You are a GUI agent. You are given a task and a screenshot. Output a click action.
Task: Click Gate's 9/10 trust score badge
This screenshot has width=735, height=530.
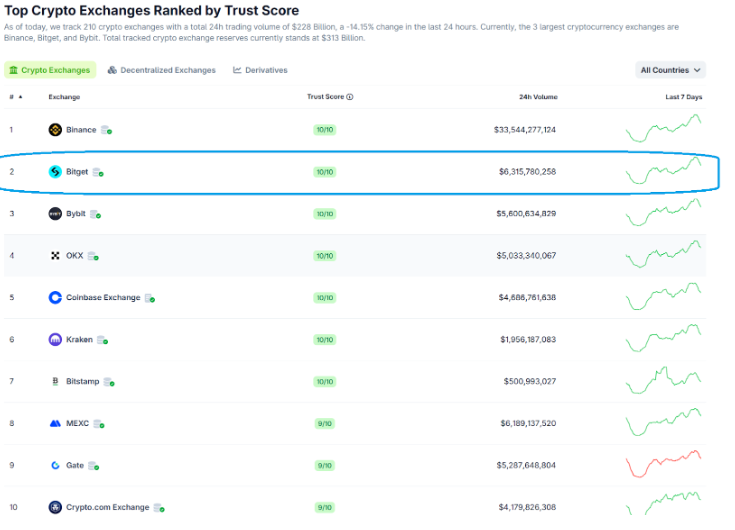click(325, 465)
